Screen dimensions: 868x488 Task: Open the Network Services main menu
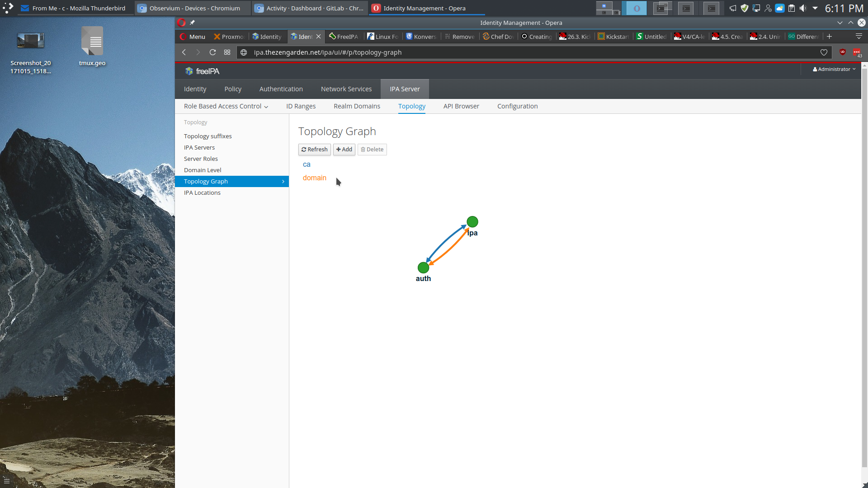346,89
